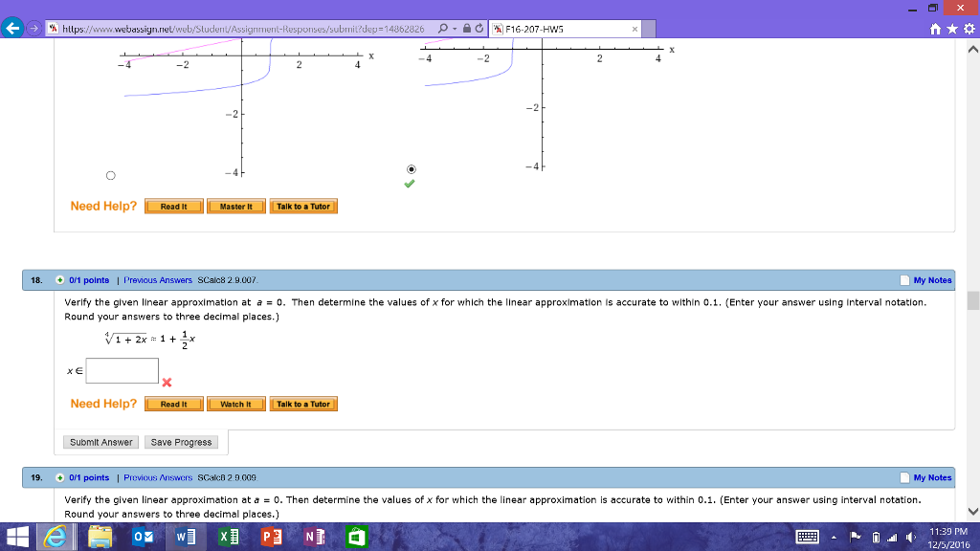
Task: Click the browser back arrow button
Action: click(13, 29)
